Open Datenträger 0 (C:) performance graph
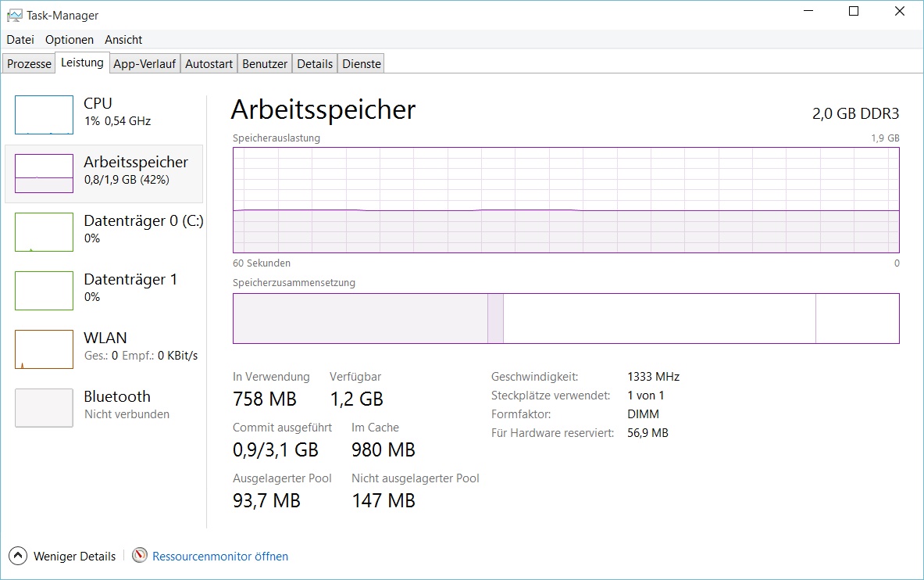The height and width of the screenshot is (580, 924). [44, 232]
